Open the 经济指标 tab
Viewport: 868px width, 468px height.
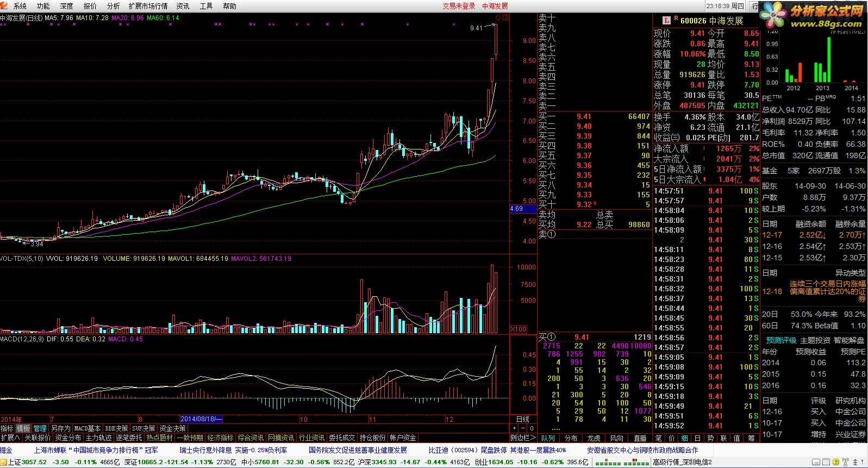pyautogui.click(x=220, y=438)
